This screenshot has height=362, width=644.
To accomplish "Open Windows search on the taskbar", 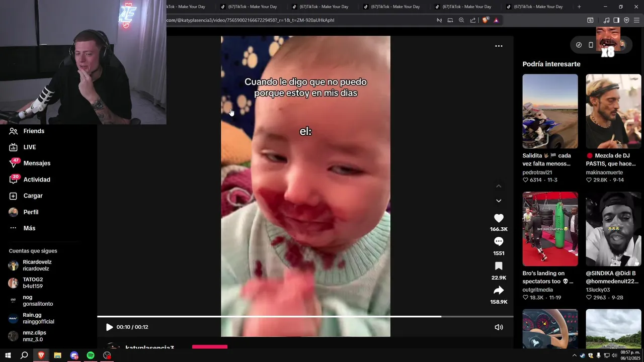I will [24, 355].
